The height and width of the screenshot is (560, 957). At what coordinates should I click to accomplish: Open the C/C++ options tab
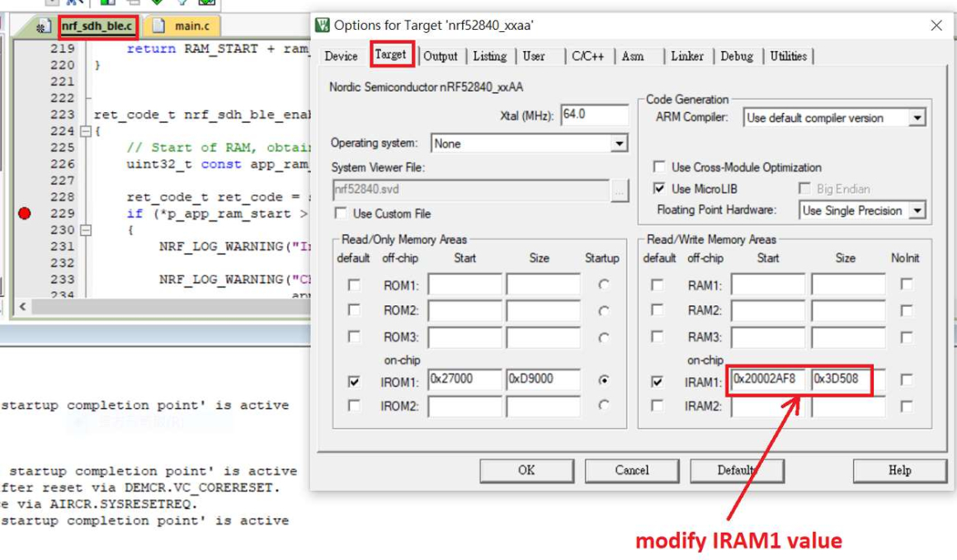pos(587,56)
